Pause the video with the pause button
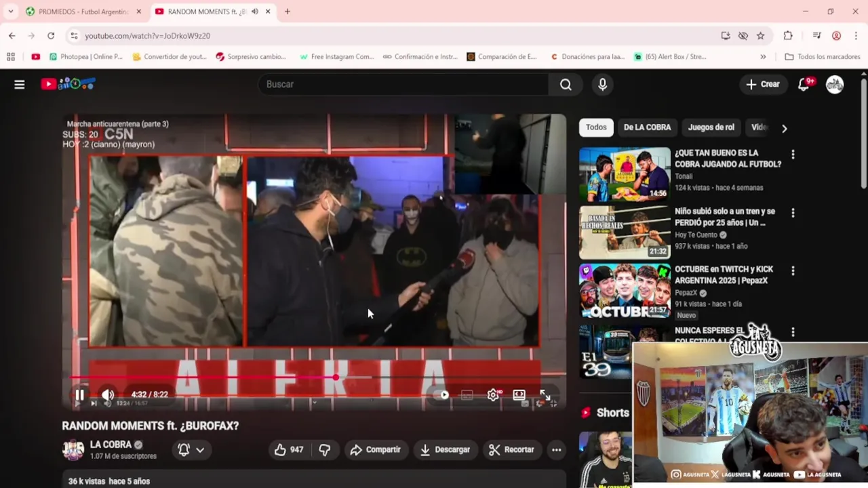 (79, 394)
